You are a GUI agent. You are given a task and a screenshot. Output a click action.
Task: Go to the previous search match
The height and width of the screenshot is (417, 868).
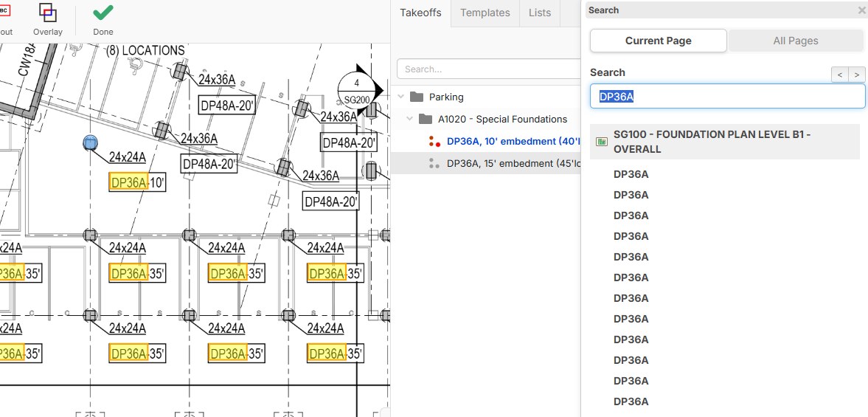(x=839, y=74)
